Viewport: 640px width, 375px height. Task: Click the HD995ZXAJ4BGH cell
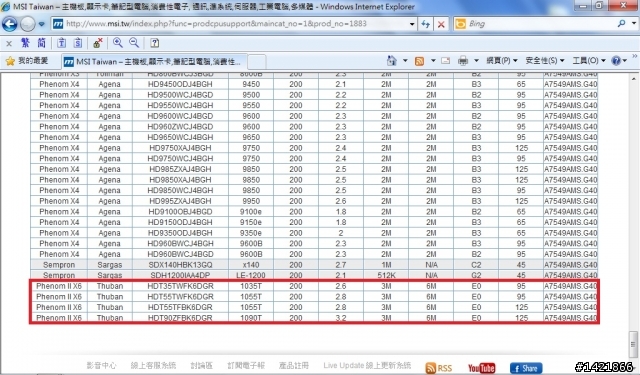180,201
